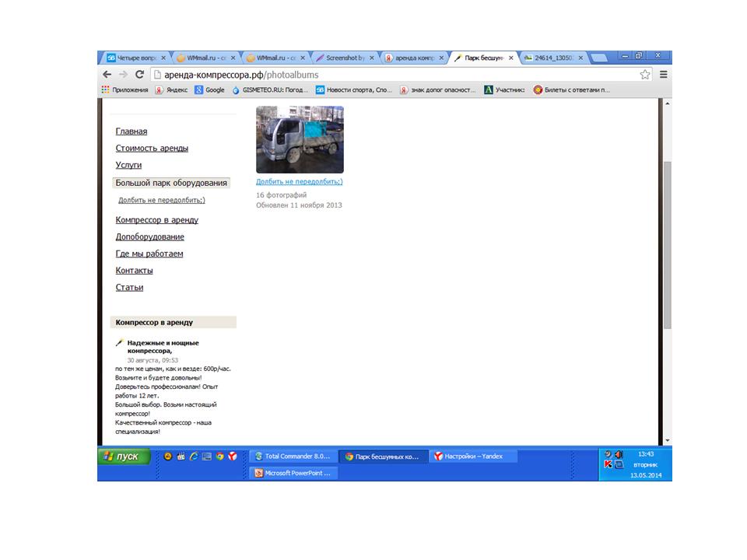The image size is (747, 560).
Task: Click the browser forward arrow
Action: pyautogui.click(x=124, y=75)
